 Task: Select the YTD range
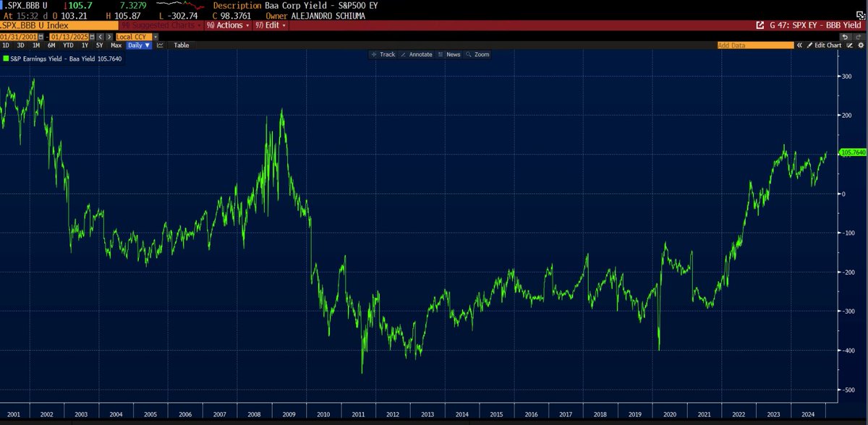point(68,45)
